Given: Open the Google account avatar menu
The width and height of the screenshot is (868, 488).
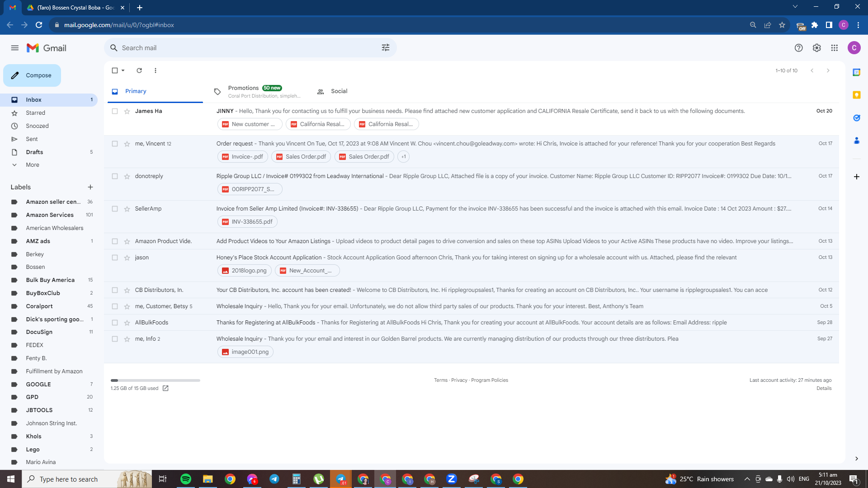Looking at the screenshot, I should point(854,48).
